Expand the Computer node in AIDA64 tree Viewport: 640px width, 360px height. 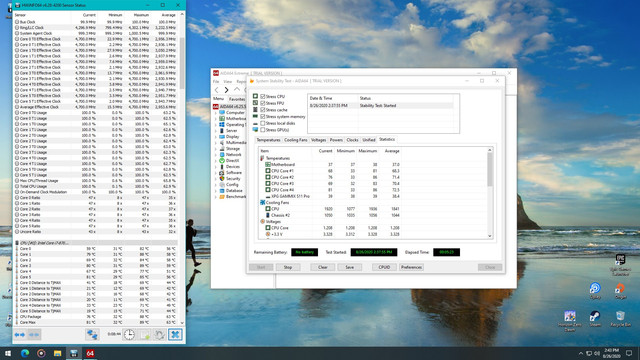216,113
